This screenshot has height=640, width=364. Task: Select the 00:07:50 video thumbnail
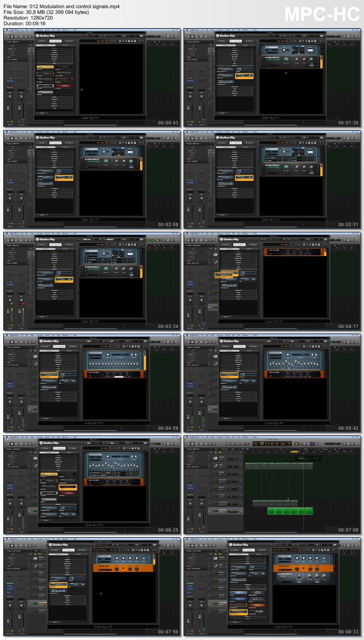click(x=92, y=587)
